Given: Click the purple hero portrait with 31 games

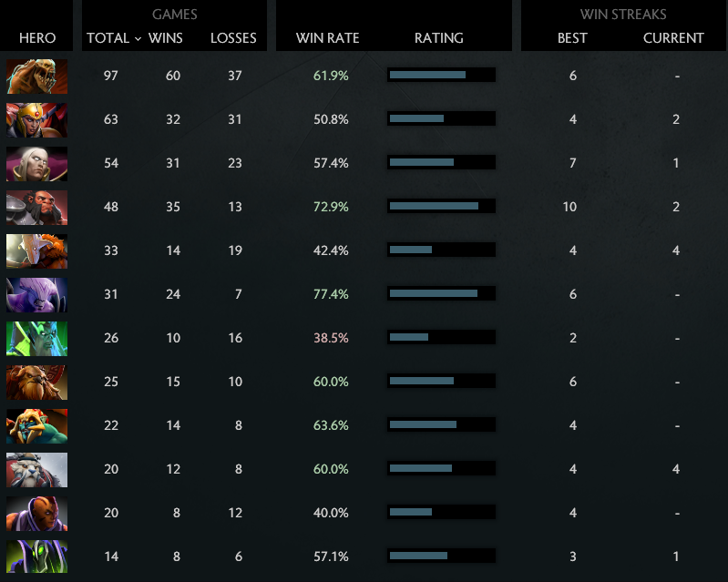Looking at the screenshot, I should [x=36, y=295].
